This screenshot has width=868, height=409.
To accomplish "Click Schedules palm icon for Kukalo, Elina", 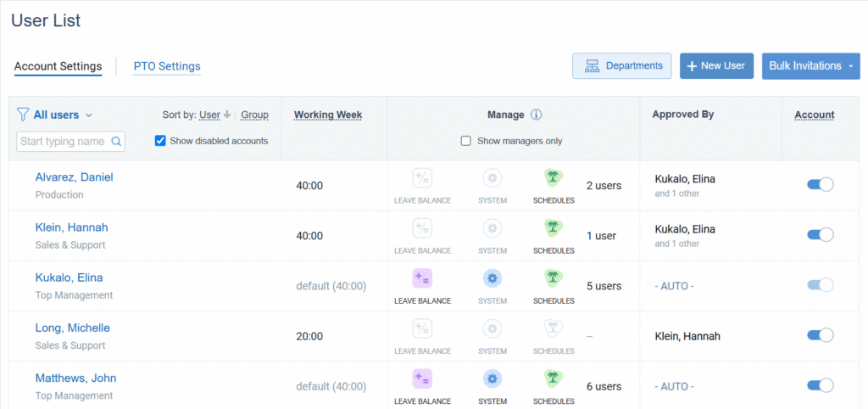I will [x=553, y=278].
